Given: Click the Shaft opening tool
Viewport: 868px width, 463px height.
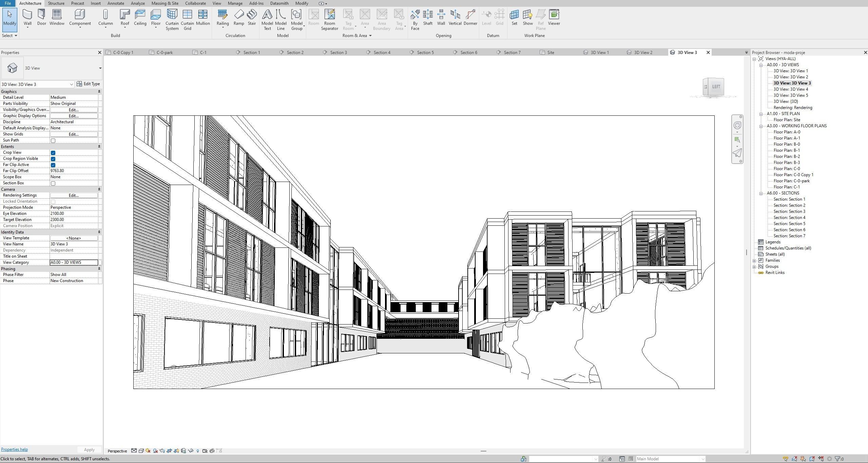Looking at the screenshot, I should tap(427, 17).
